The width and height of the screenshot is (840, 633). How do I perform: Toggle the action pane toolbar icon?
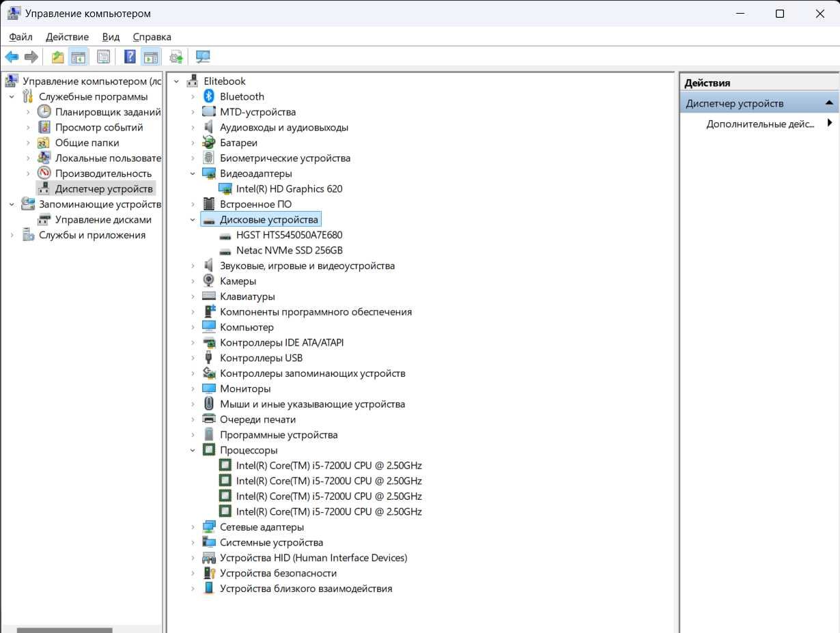(150, 57)
